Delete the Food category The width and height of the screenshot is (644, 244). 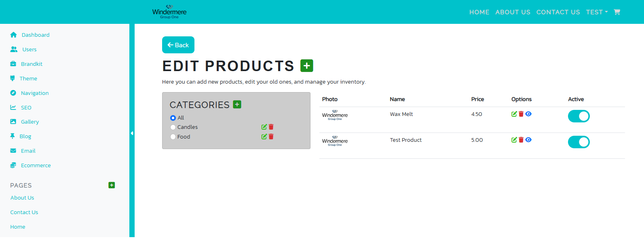point(271,137)
